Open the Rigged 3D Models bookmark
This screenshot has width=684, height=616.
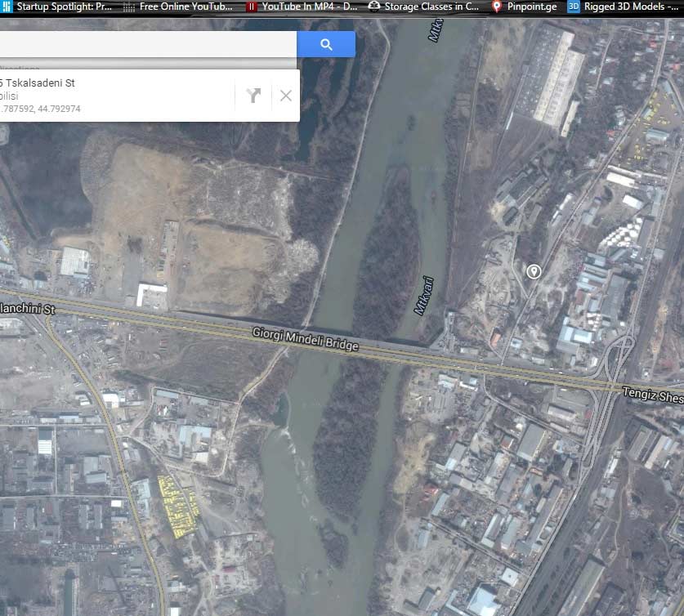(624, 7)
